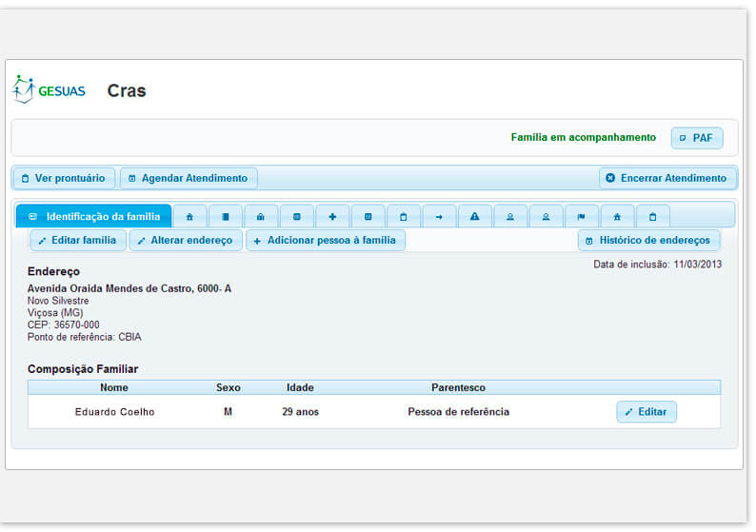Click the address Avenida Oraida Mendes de Castro
756x532 pixels.
tap(129, 288)
